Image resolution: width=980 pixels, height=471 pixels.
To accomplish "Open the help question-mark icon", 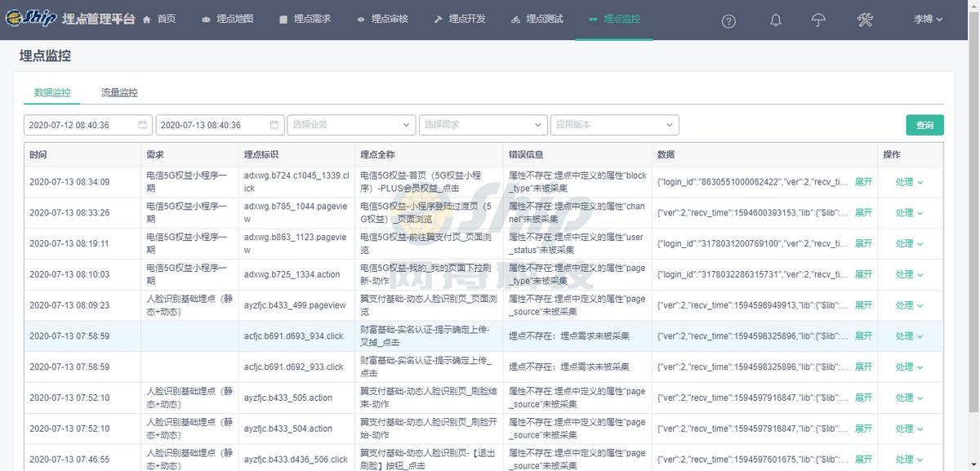I will coord(728,21).
